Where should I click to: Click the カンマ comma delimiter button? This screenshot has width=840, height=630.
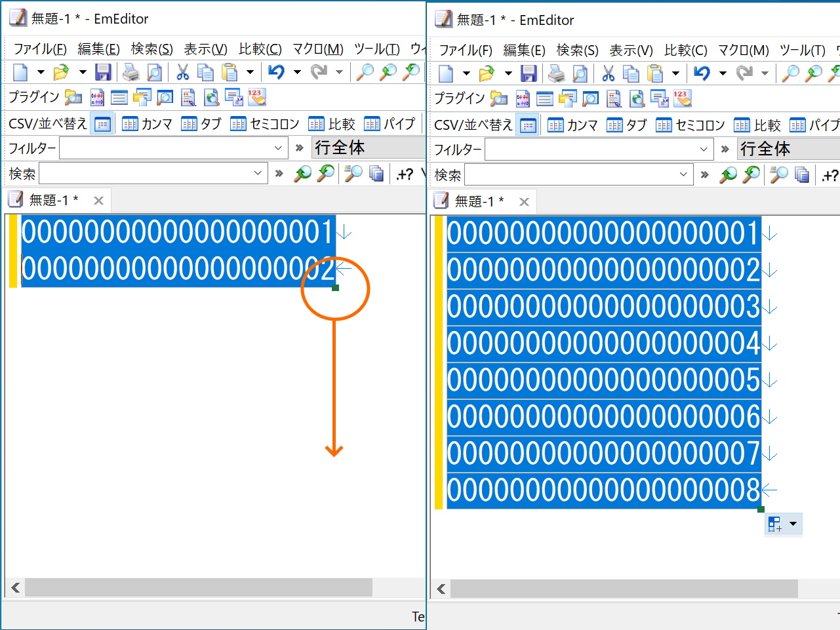coord(152,124)
